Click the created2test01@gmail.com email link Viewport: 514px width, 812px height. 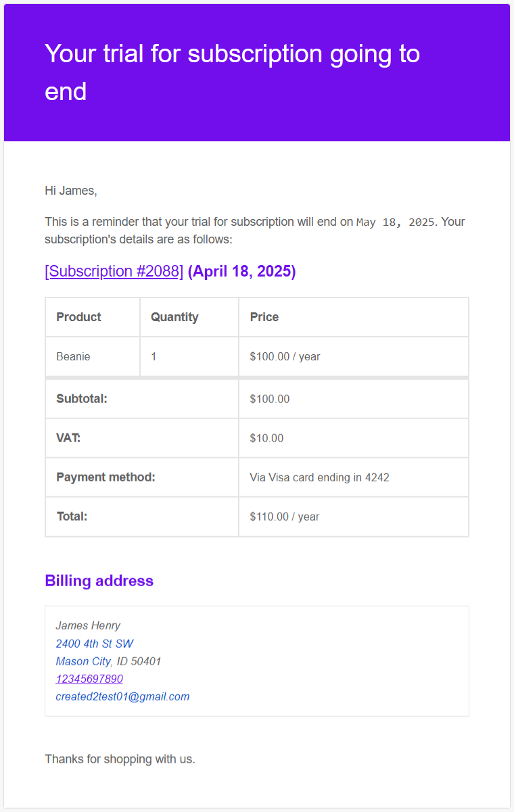click(x=122, y=696)
